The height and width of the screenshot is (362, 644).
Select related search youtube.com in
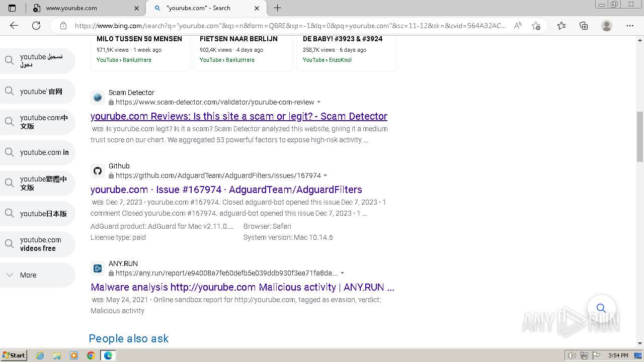38,152
